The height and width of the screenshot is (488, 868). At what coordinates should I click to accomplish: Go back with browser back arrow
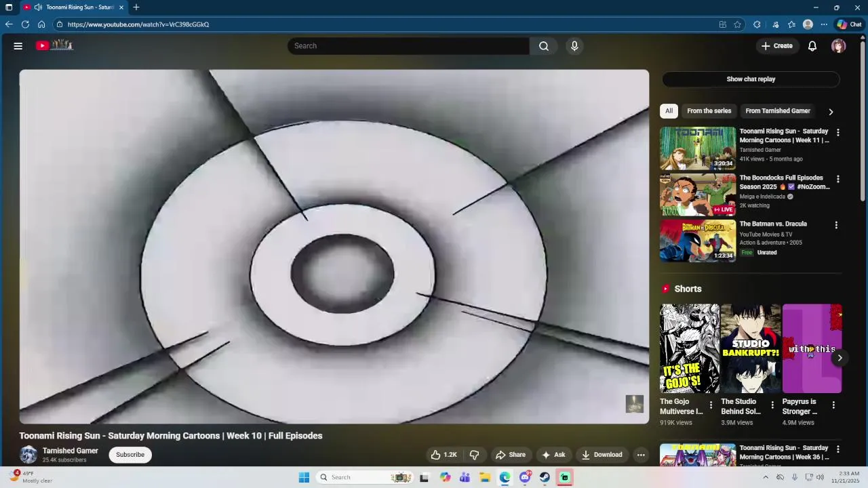(9, 24)
